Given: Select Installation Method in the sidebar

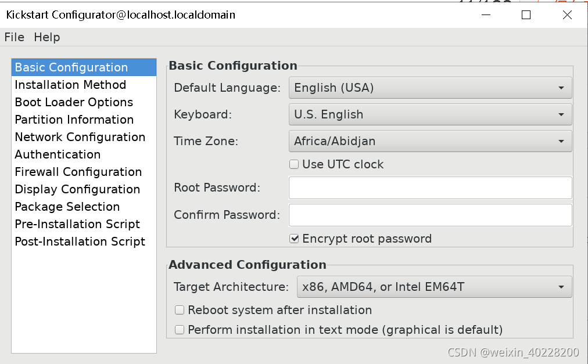Looking at the screenshot, I should pyautogui.click(x=70, y=85).
